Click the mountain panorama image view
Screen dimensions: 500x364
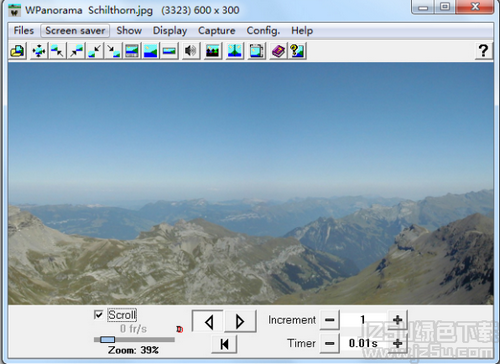click(x=251, y=183)
